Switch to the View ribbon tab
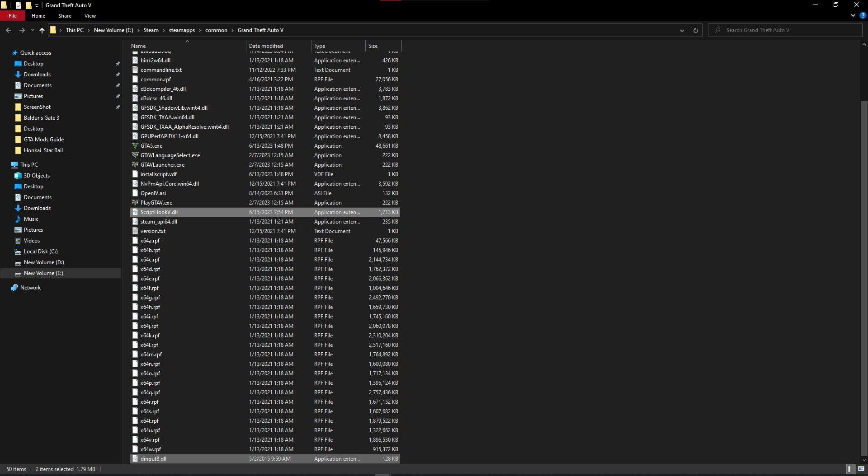This screenshot has height=476, width=868. 90,16
